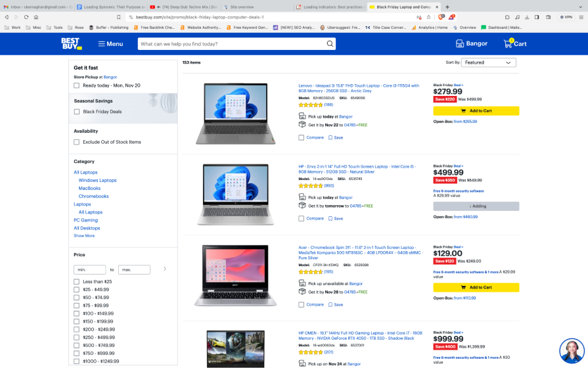Image resolution: width=588 pixels, height=368 pixels.
Task: Click the Bangor store locator icon
Action: point(460,44)
